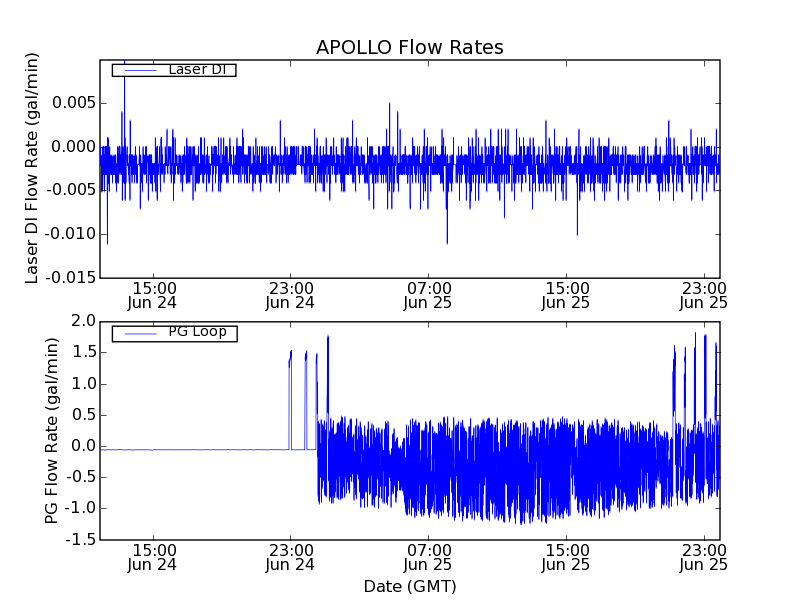The image size is (800, 600).
Task: Click the blue line sample in Laser DI legend
Action: 137,70
